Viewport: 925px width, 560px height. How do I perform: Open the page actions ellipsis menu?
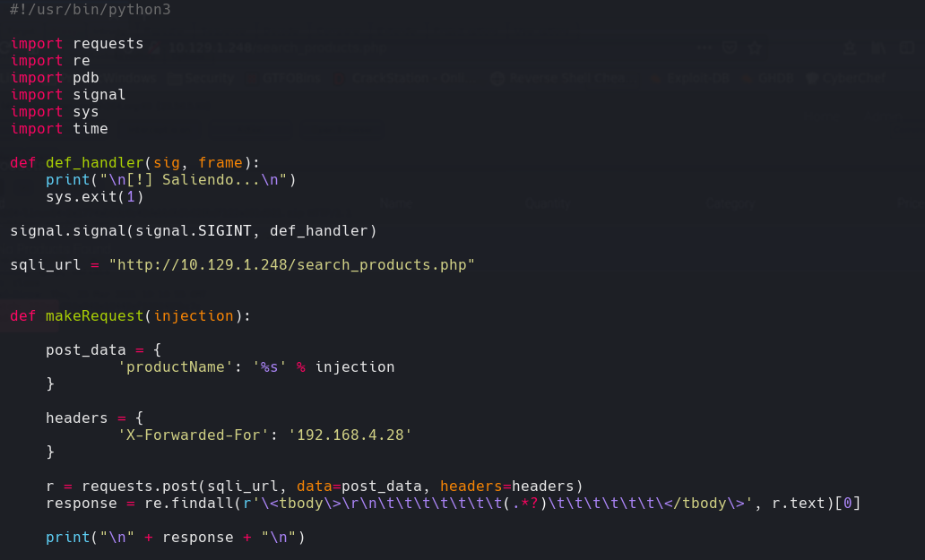point(705,47)
